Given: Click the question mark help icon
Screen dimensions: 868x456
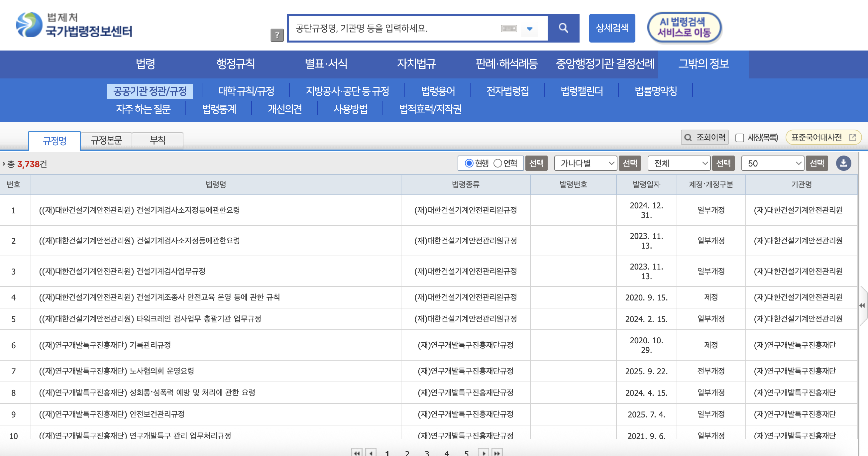Looking at the screenshot, I should pyautogui.click(x=276, y=35).
